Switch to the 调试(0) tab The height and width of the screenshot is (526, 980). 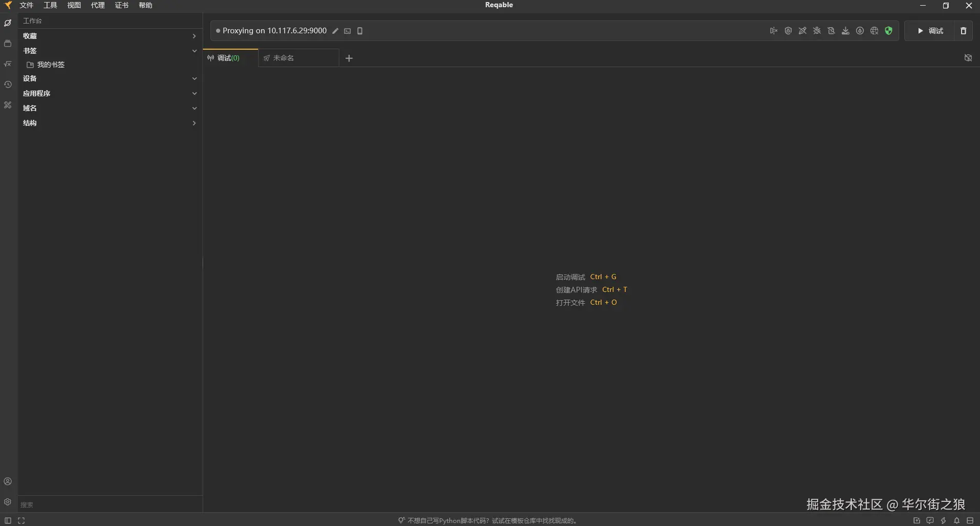pos(230,58)
